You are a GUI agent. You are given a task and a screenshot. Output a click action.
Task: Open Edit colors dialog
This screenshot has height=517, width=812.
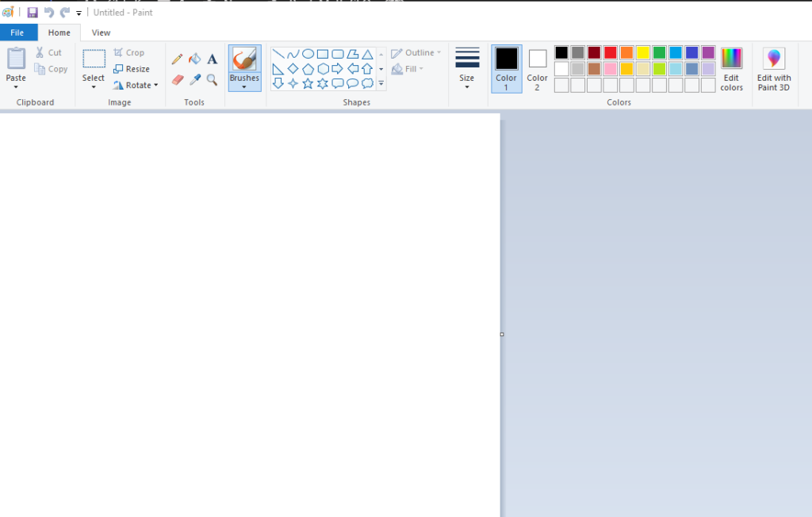[731, 68]
